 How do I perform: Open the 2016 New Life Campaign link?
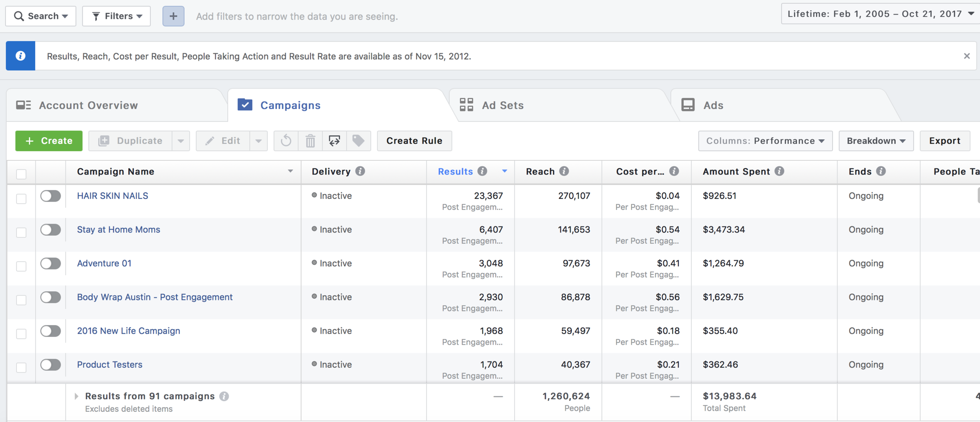coord(129,331)
